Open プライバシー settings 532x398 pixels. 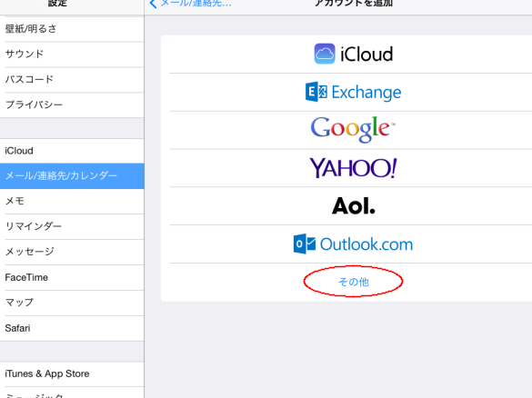click(72, 104)
